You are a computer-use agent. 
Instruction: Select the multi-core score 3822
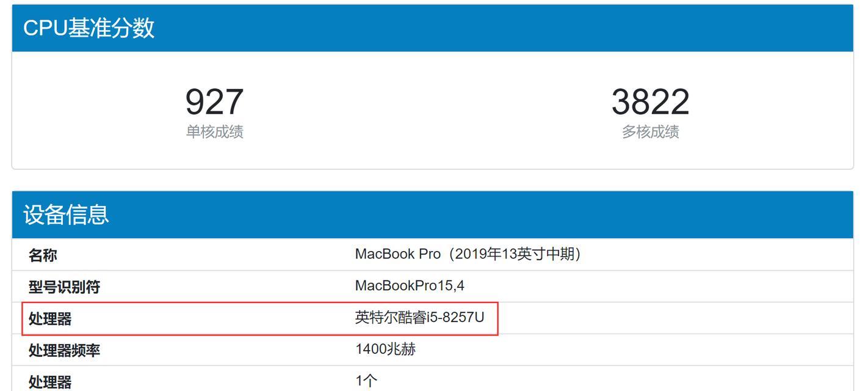point(650,101)
